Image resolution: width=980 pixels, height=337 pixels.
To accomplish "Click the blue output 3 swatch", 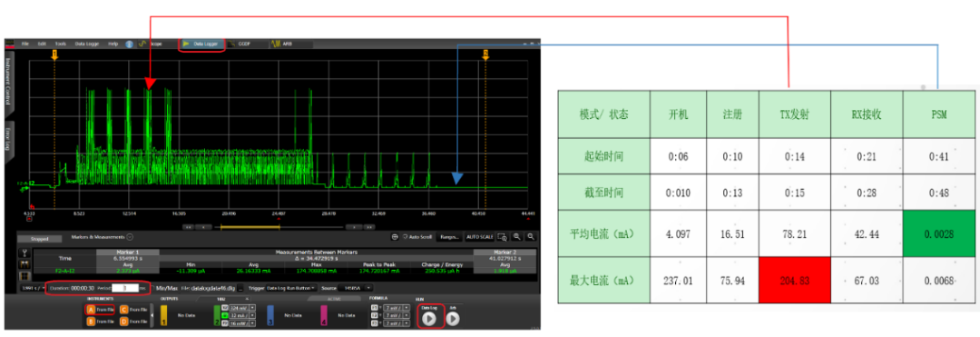I will 270,316.
